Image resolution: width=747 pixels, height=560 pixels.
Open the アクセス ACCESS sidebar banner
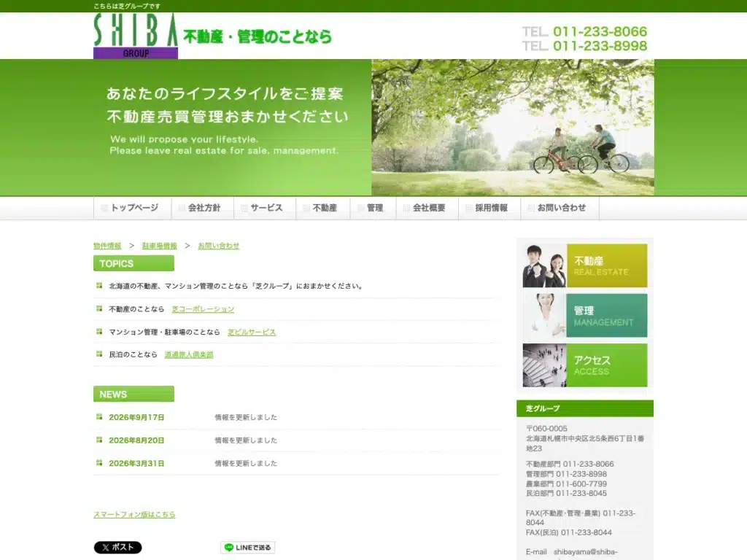point(585,365)
